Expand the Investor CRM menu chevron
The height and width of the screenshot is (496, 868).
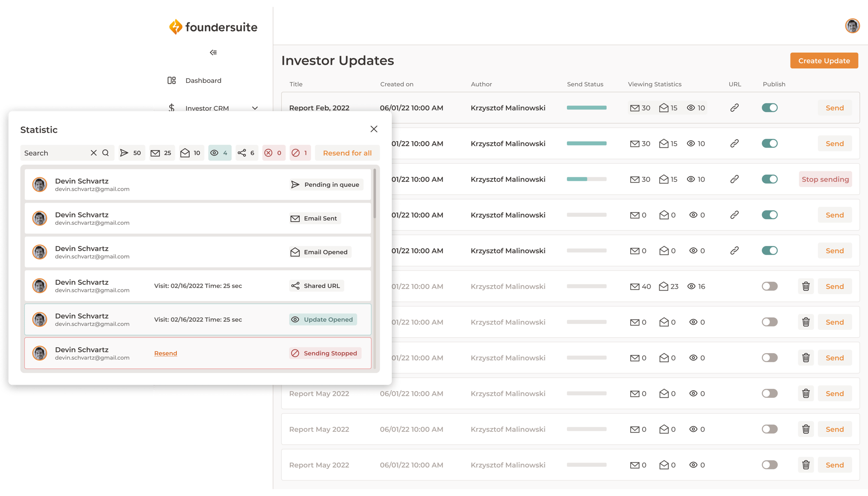point(255,108)
